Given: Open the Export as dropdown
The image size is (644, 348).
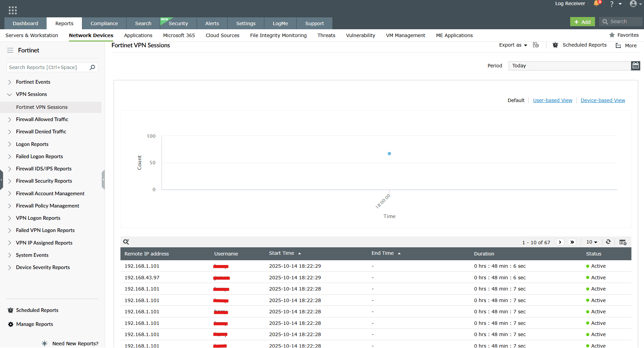Looking at the screenshot, I should (513, 45).
